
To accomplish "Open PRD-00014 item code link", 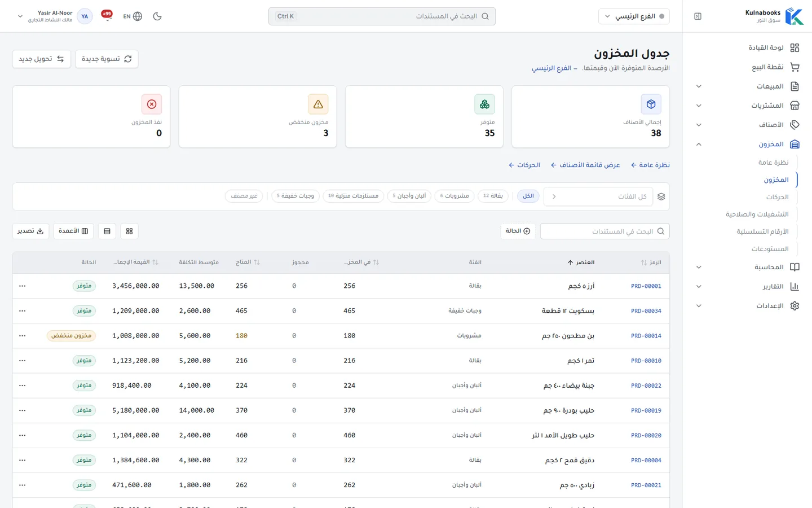I will click(646, 336).
